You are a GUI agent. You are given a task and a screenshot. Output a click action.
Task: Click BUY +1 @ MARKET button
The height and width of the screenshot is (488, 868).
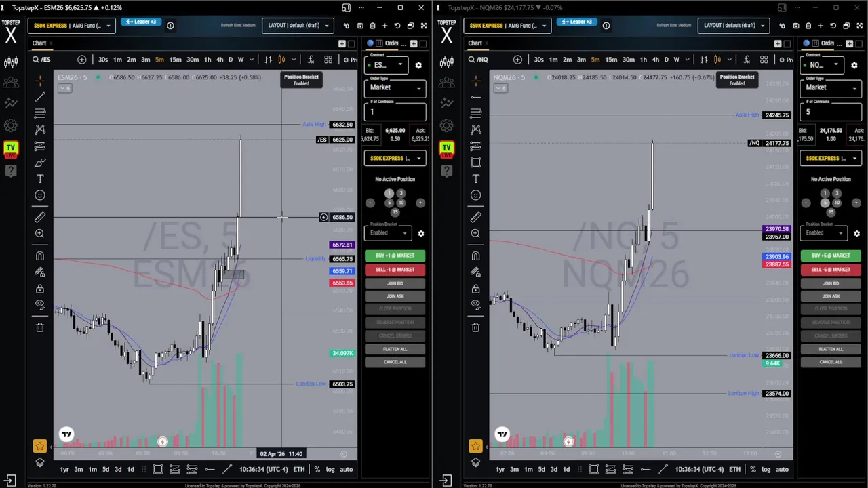coord(395,256)
